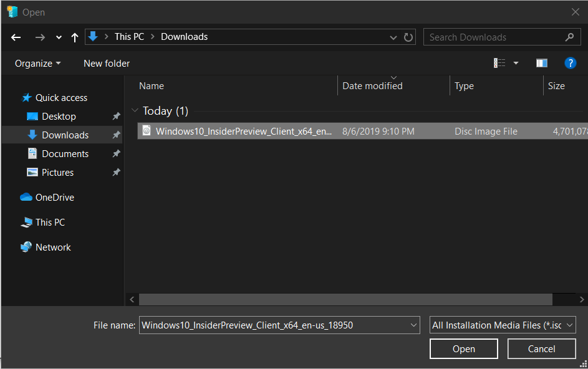Refresh the Downloads folder listing
Screen dimensions: 588x369
pos(408,37)
